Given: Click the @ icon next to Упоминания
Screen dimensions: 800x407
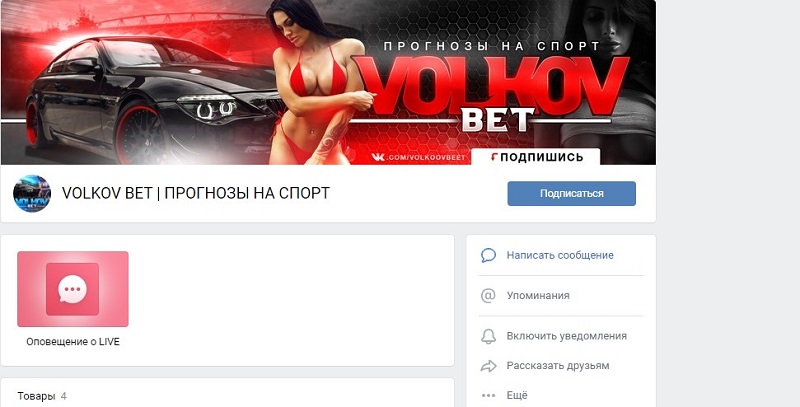Looking at the screenshot, I should [x=488, y=295].
